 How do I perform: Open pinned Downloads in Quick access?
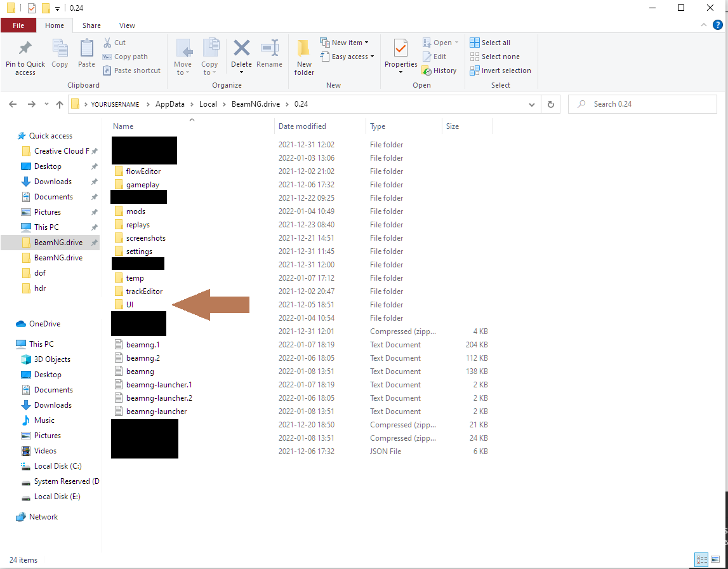pos(53,182)
